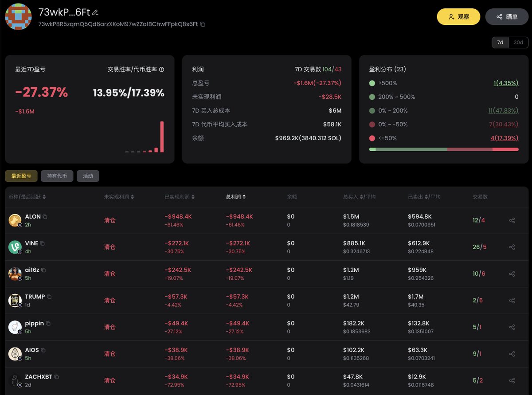
Task: Click the TRUMP token name
Action: 35,297
